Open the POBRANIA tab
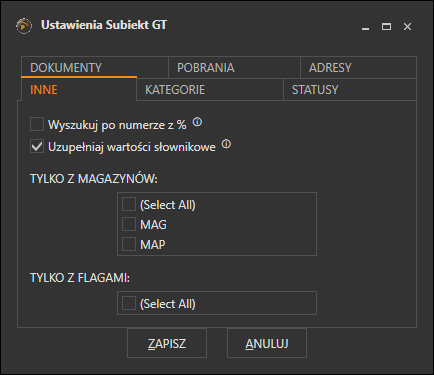The image size is (434, 375). pyautogui.click(x=234, y=68)
